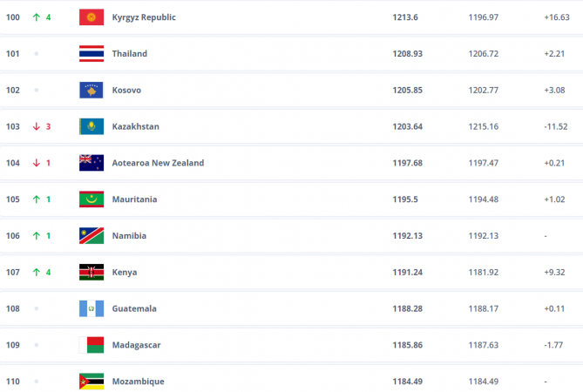The image size is (583, 392).
Task: Click the Namibia flag icon
Action: click(x=92, y=236)
